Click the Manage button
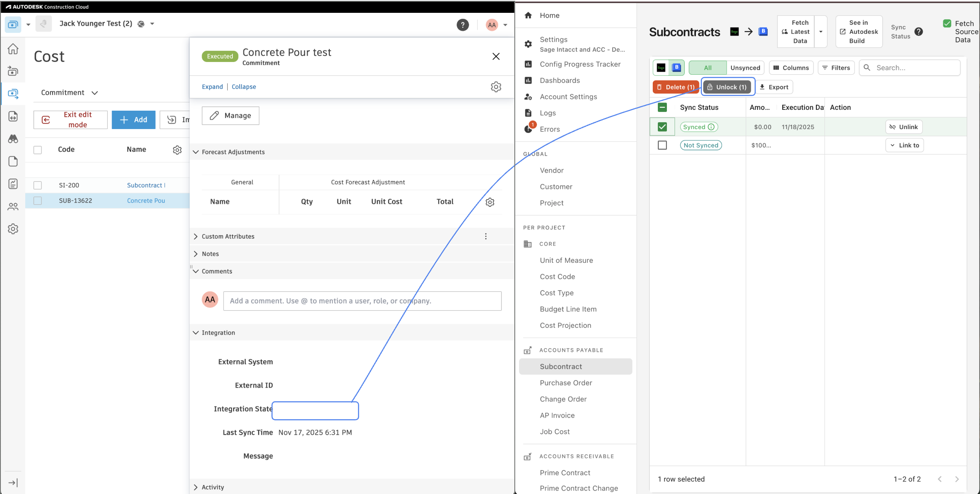This screenshot has height=494, width=980. click(x=230, y=116)
